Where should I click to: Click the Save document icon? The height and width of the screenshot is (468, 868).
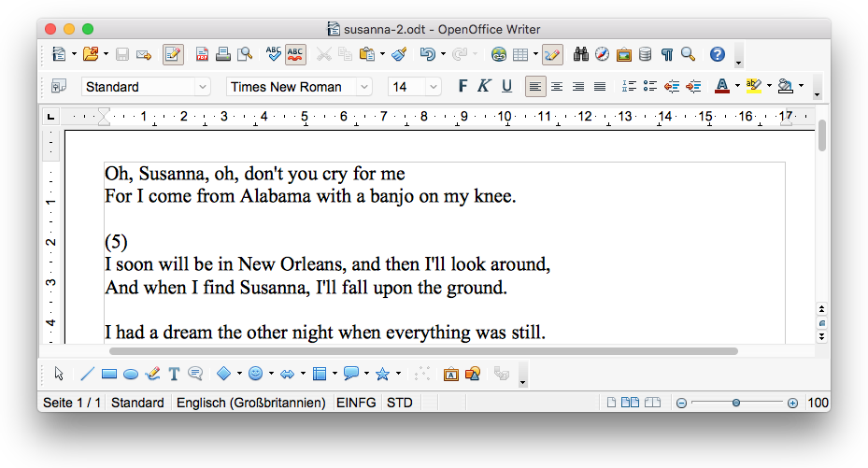tap(122, 54)
